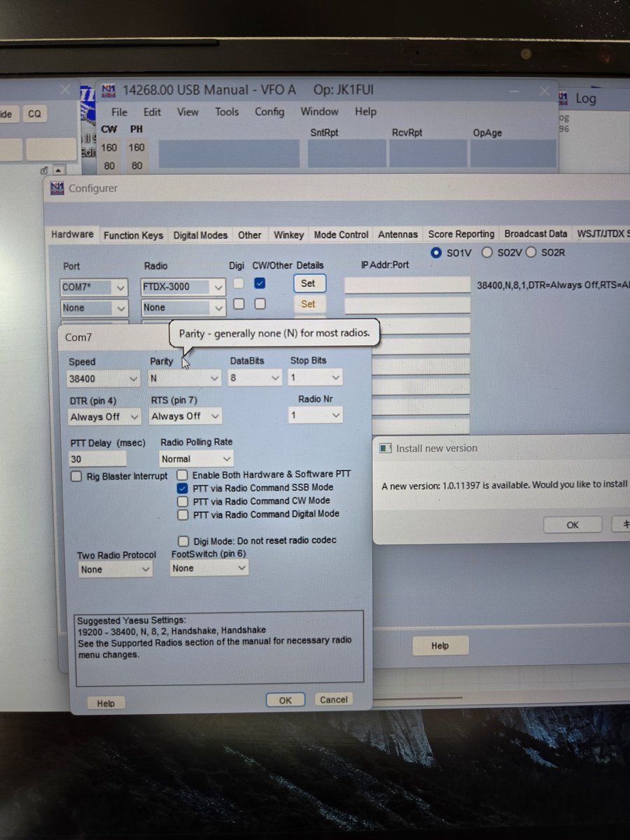Select 160 in the CW band column

[x=109, y=148]
